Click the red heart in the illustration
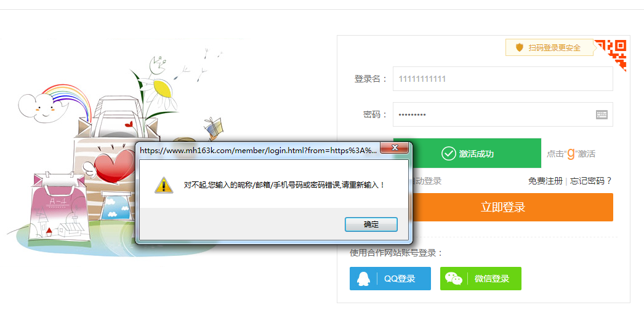Image resolution: width=644 pixels, height=329 pixels. [x=115, y=166]
